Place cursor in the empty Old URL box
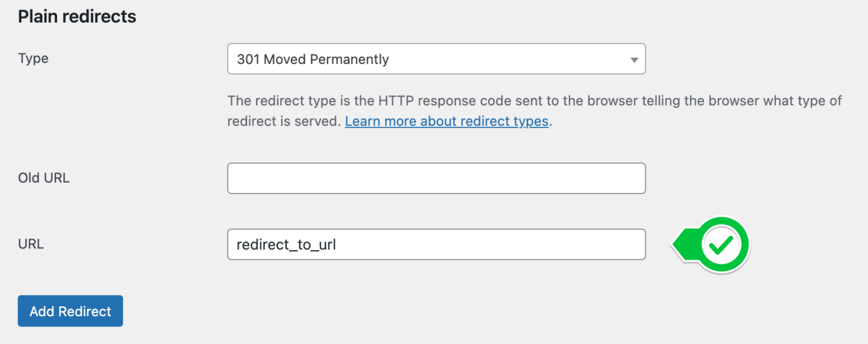This screenshot has height=344, width=868. 436,178
